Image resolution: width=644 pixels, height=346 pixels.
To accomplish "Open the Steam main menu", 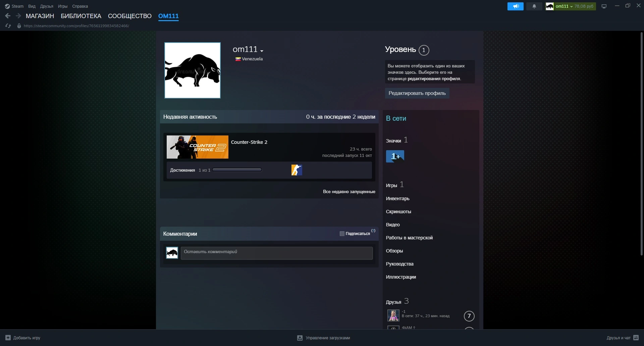I will [x=14, y=6].
